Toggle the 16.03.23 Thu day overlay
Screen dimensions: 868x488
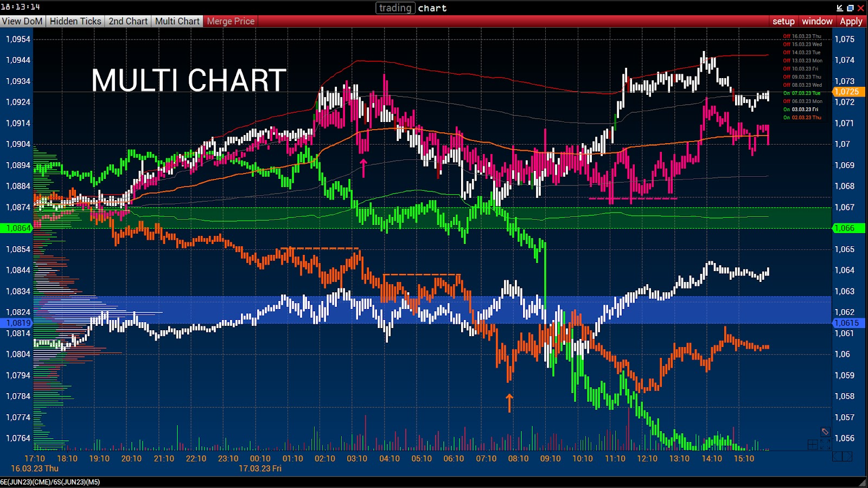802,36
